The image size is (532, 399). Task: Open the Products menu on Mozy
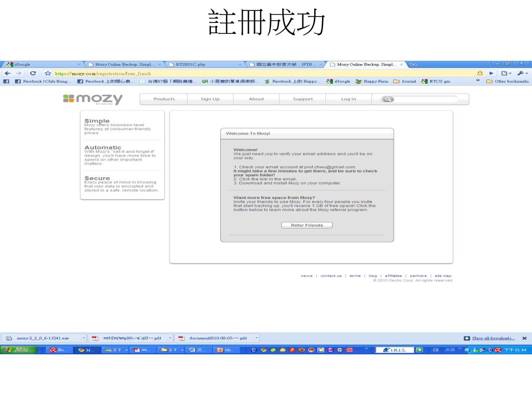(164, 99)
